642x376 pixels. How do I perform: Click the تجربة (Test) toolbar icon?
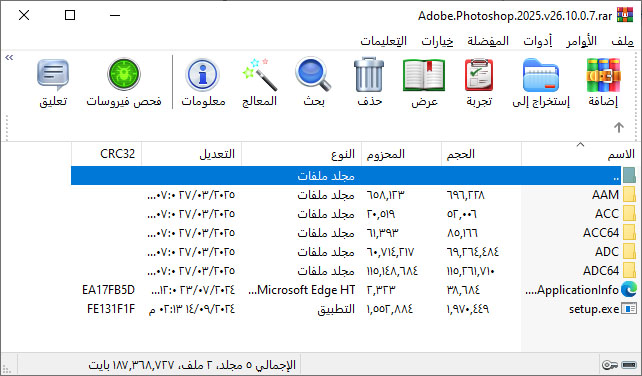pos(479,75)
